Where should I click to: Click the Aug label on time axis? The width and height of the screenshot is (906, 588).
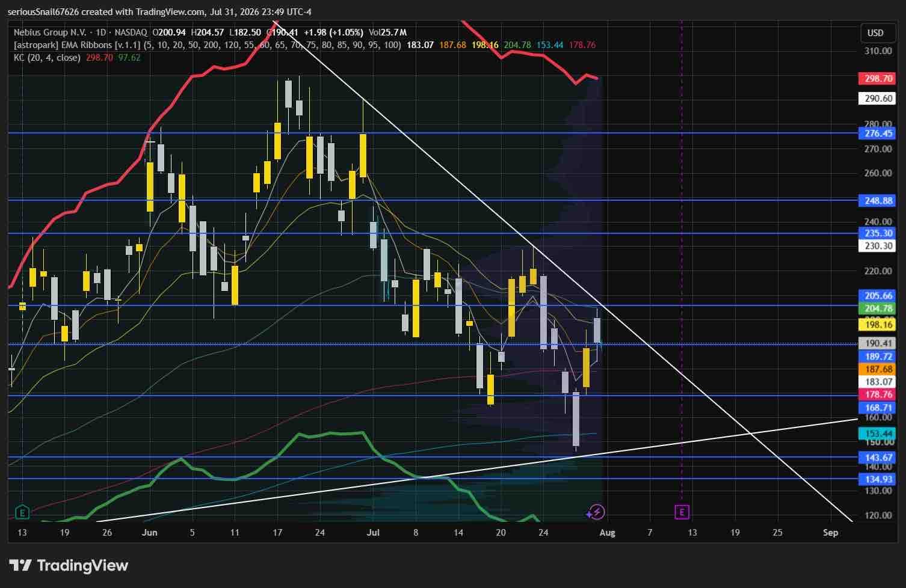(x=608, y=533)
